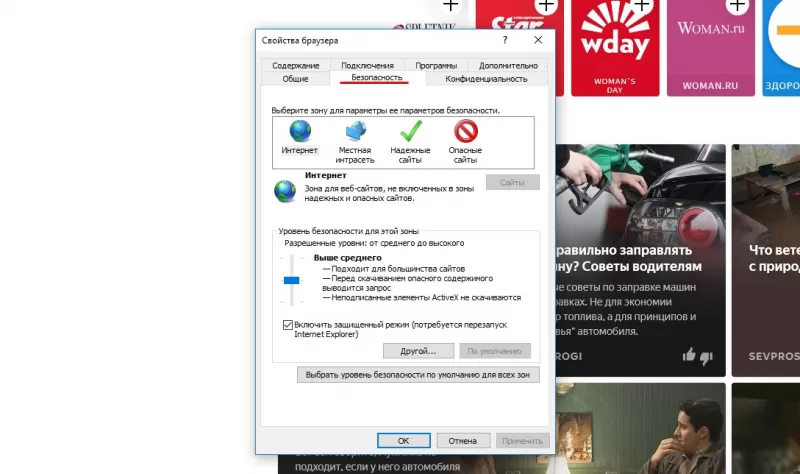Click the Другой... button
800x474 pixels.
[x=418, y=351]
